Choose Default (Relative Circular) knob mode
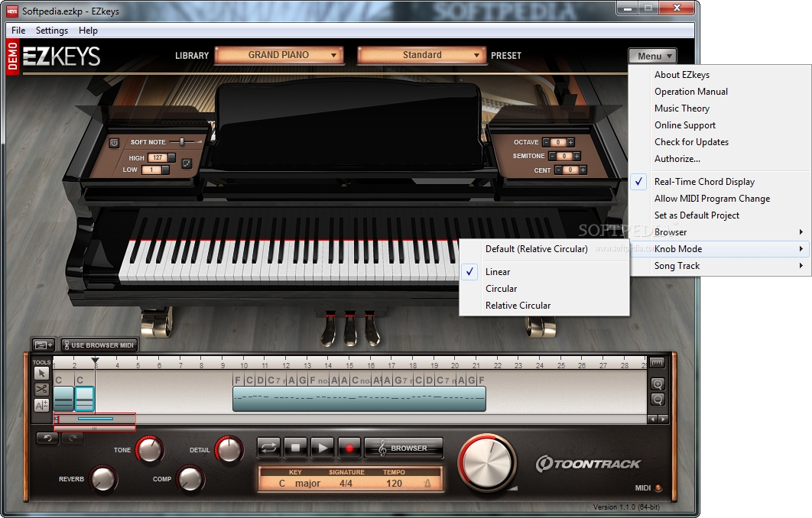The width and height of the screenshot is (812, 518). [x=544, y=249]
